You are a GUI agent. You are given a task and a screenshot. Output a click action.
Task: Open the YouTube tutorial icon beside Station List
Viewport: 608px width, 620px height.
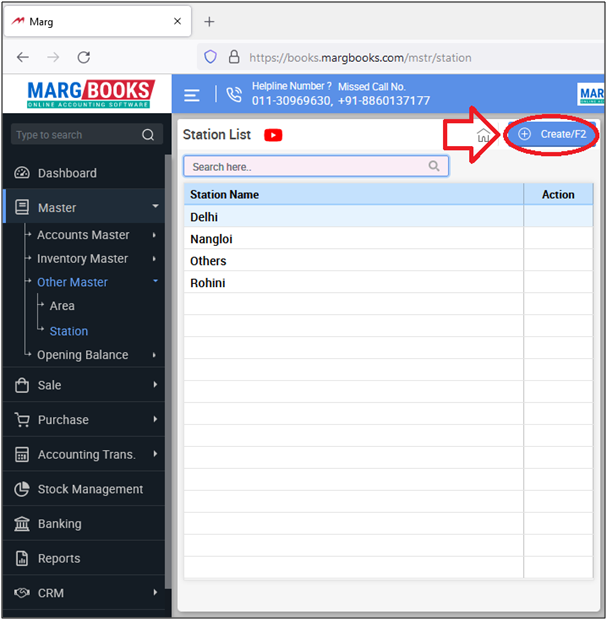(x=273, y=135)
